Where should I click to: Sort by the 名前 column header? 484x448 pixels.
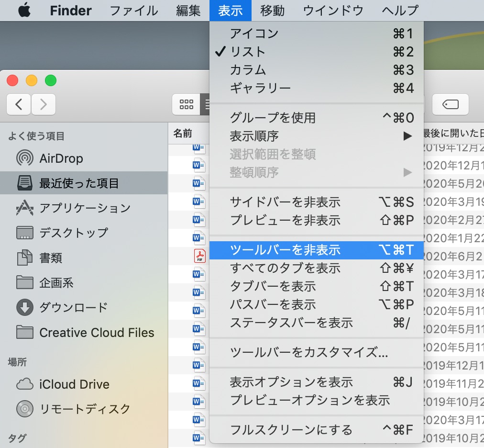pyautogui.click(x=183, y=134)
